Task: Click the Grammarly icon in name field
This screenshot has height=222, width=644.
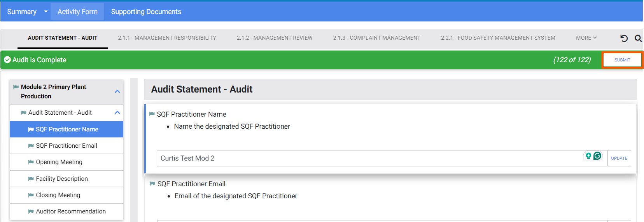Action: (x=597, y=156)
